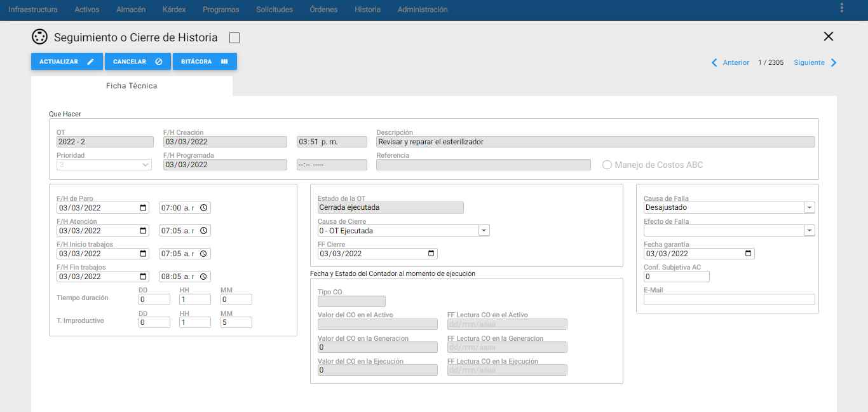
Task: Open the Activos menu
Action: click(87, 10)
